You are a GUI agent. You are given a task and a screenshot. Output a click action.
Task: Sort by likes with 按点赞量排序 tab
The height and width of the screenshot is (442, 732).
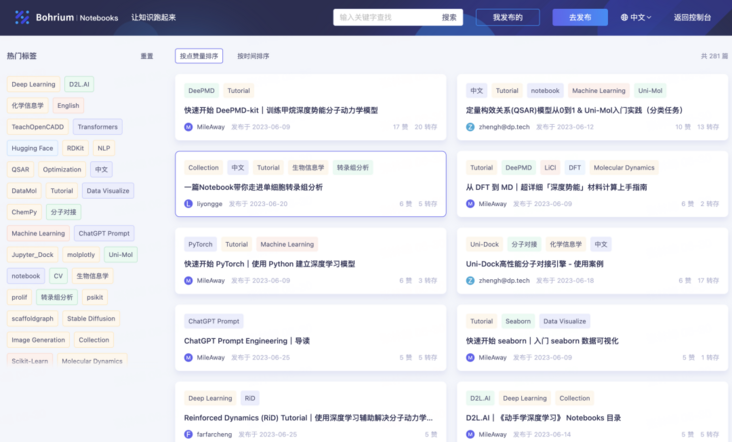199,56
